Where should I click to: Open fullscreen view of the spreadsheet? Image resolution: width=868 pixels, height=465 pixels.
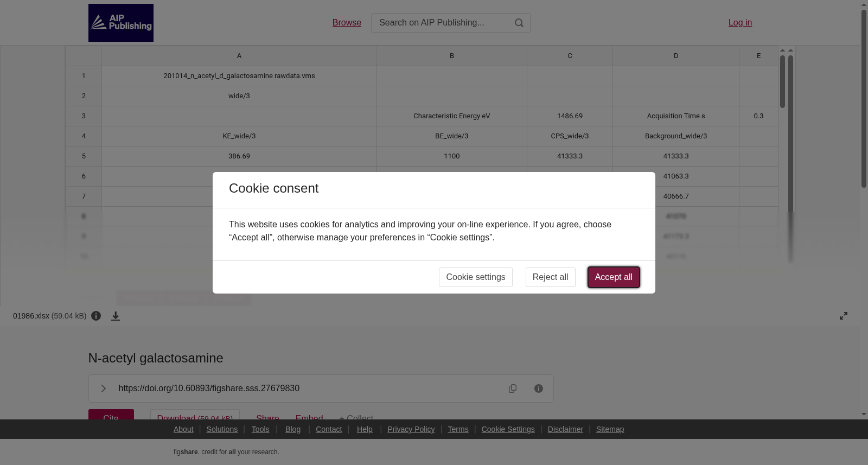[844, 316]
